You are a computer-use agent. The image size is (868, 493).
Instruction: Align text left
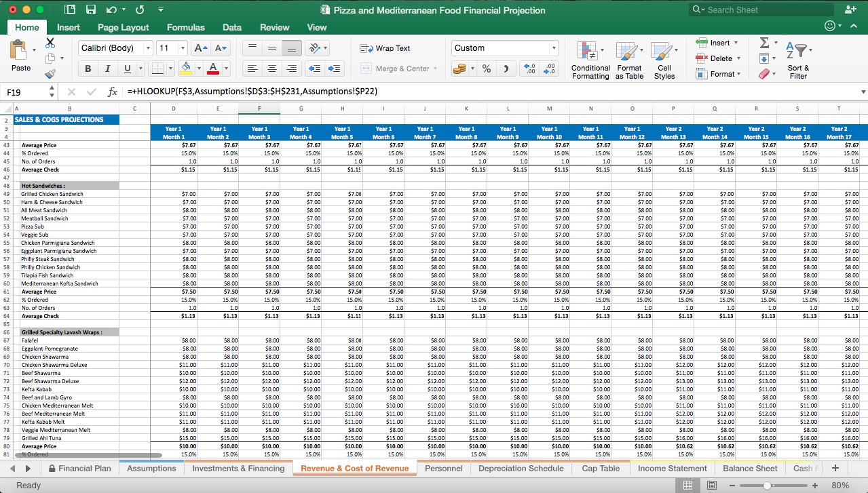coord(252,68)
